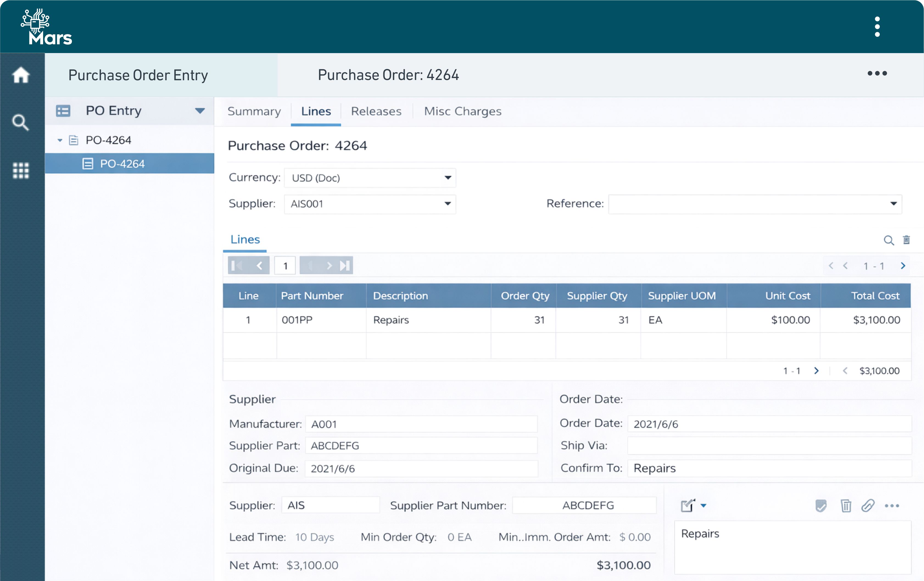Click the checkmark note icon in the notes toolbar
Image resolution: width=924 pixels, height=581 pixels.
pos(821,506)
